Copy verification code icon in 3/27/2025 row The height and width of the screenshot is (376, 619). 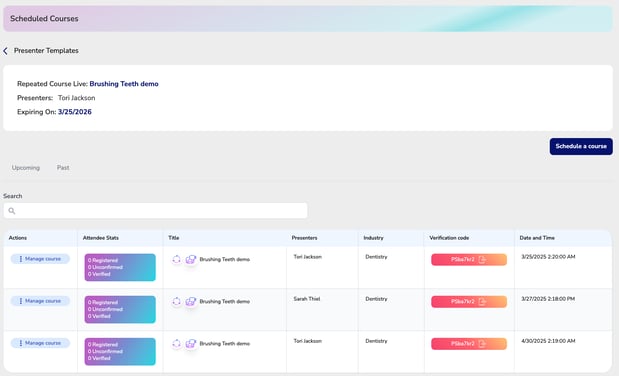click(x=482, y=302)
